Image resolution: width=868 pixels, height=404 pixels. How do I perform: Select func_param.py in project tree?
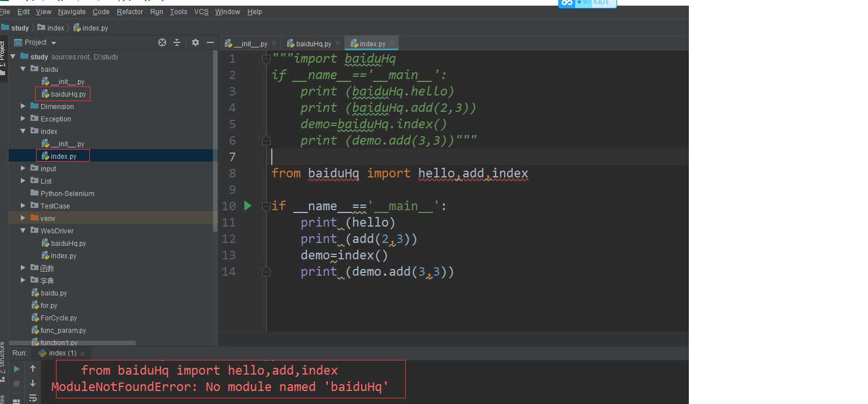59,330
